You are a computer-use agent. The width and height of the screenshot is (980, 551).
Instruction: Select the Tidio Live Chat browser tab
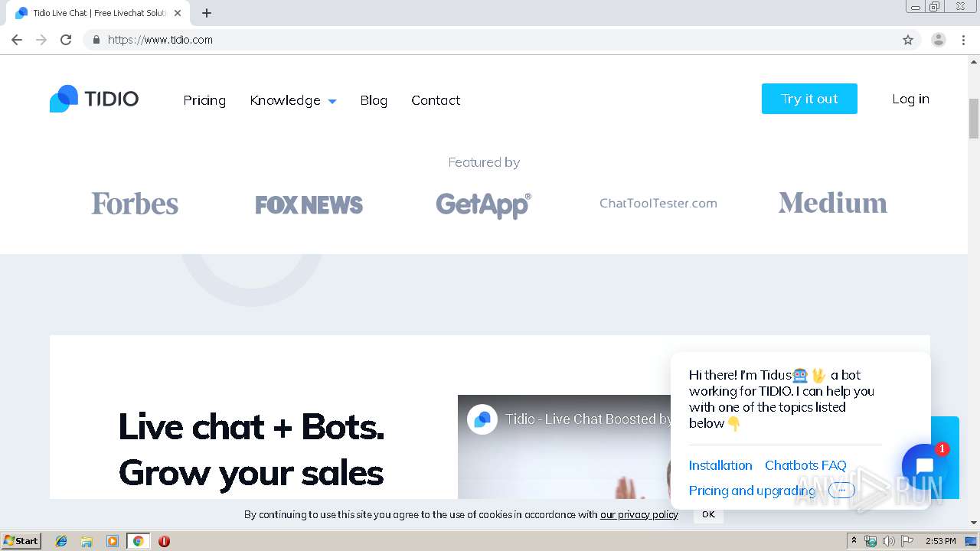click(98, 13)
